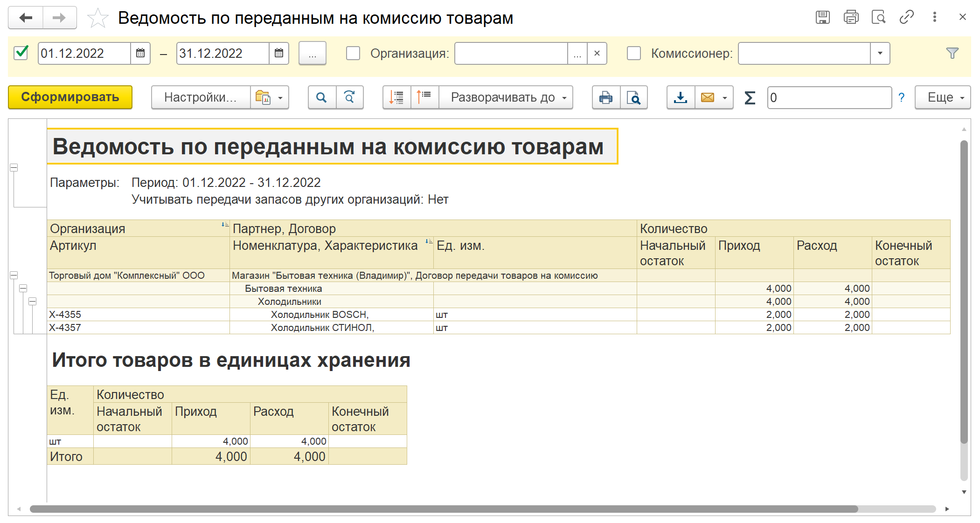
Task: Enable the Организация filter checkbox
Action: pos(353,53)
